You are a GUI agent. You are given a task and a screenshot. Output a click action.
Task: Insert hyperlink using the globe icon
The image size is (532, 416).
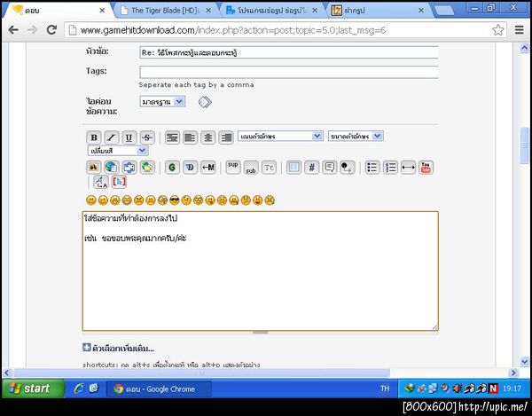pyautogui.click(x=112, y=168)
